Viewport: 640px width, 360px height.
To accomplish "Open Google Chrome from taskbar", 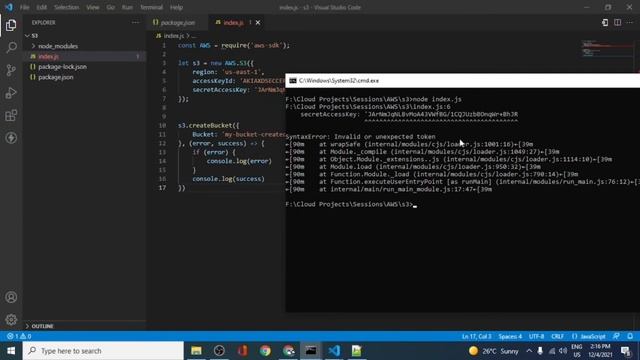I will [265, 351].
